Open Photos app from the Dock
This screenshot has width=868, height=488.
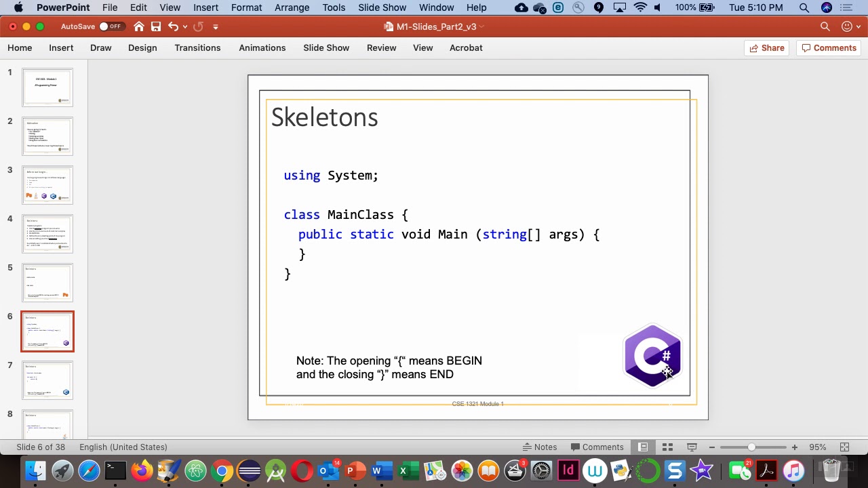(x=461, y=470)
